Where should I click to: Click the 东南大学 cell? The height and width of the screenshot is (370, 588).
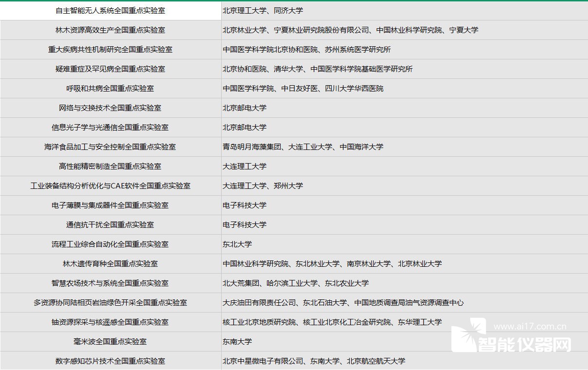click(404, 341)
